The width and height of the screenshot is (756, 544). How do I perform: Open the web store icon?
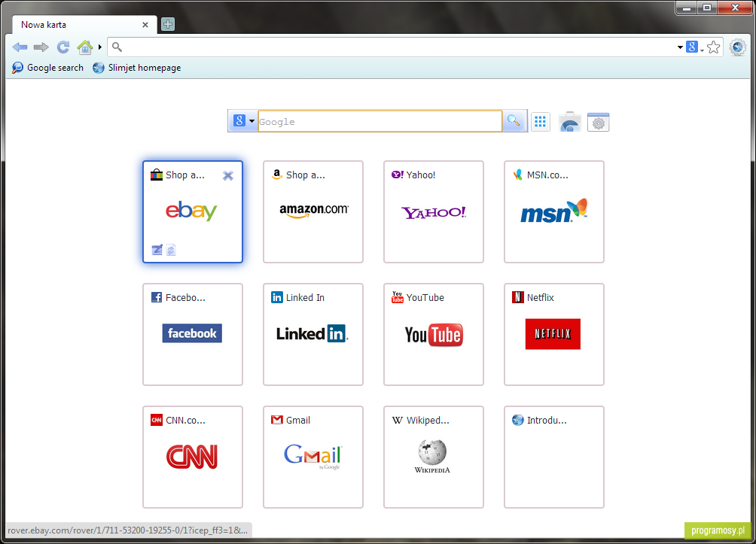[569, 122]
